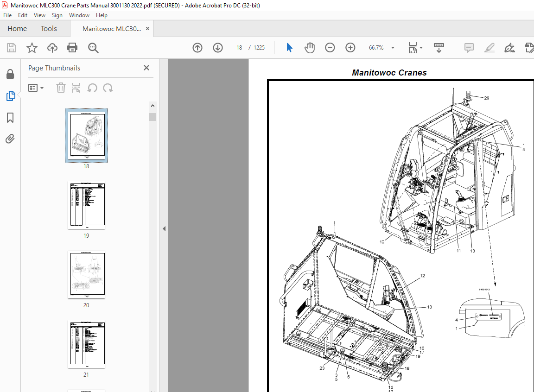Click the share document icon at toolbar edge

[529, 48]
